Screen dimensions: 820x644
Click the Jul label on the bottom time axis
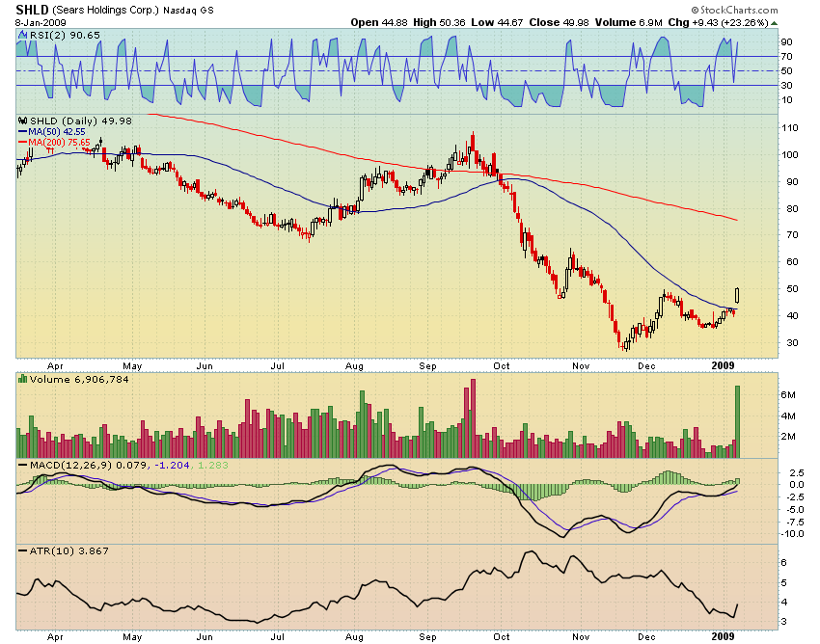pyautogui.click(x=277, y=636)
